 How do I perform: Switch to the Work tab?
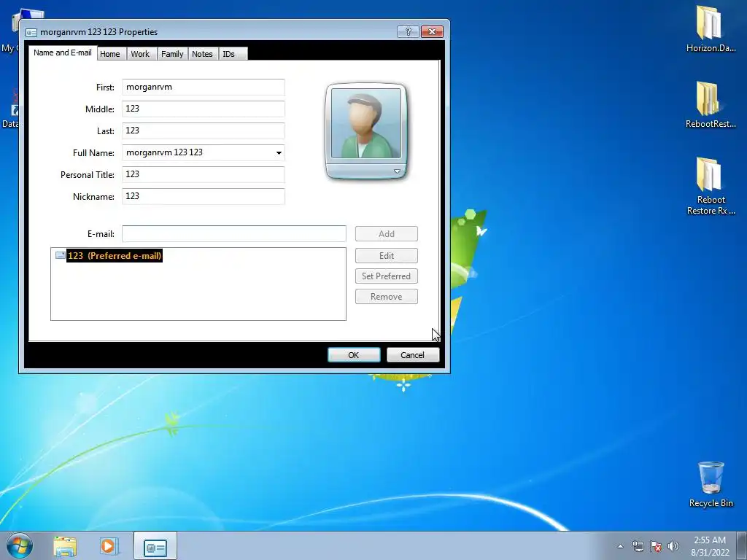coord(140,54)
